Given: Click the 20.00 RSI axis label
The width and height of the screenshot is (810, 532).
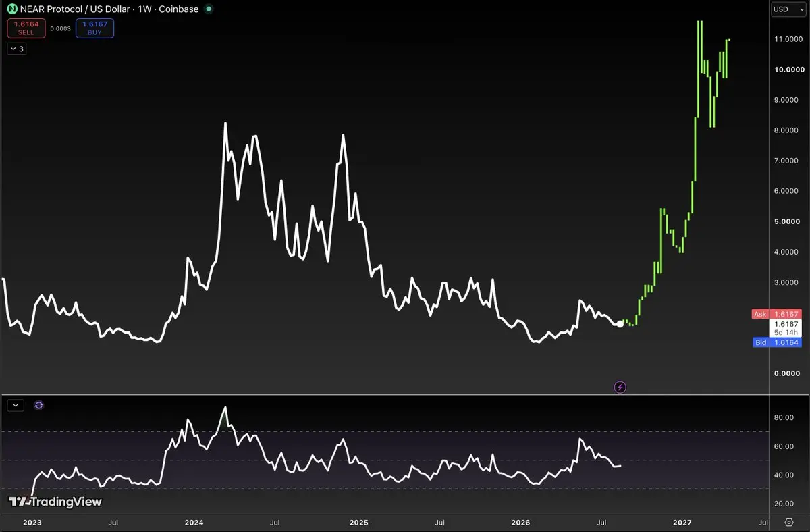Looking at the screenshot, I should [783, 504].
